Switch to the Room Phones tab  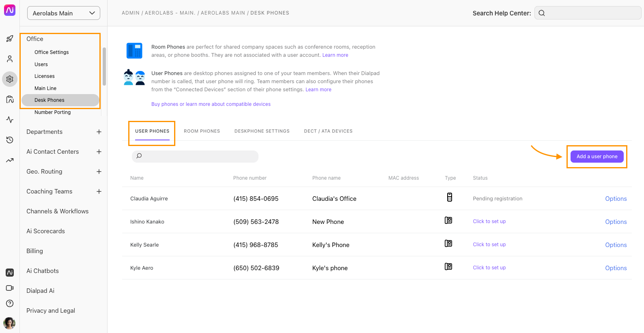click(202, 131)
